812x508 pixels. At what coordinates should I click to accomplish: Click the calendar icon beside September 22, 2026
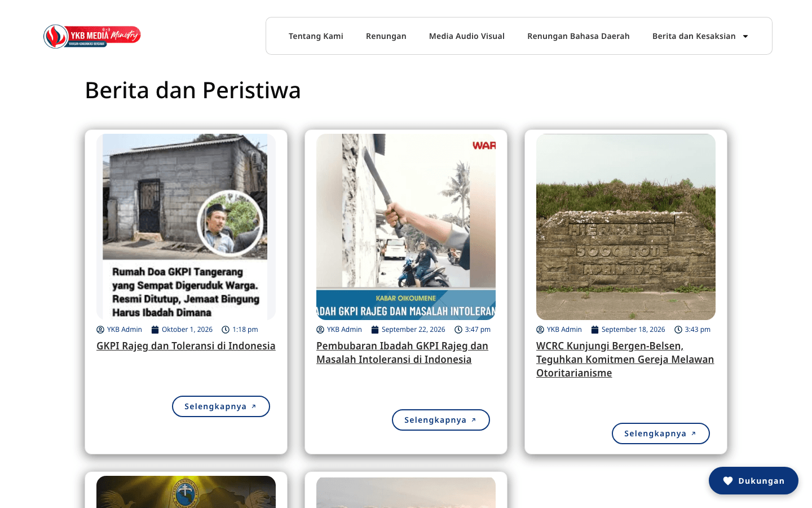click(375, 330)
